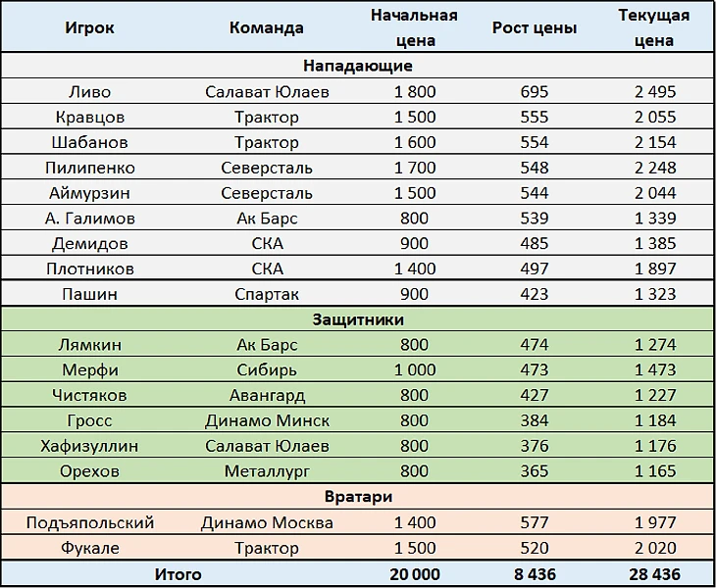
Task: Click the Вратари section heading
Action: pyautogui.click(x=358, y=496)
